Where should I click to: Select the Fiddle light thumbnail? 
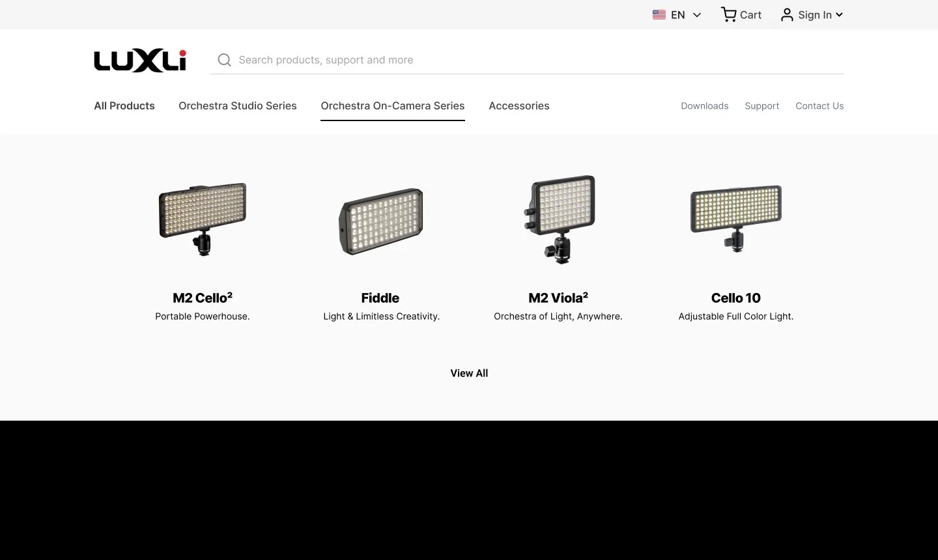point(381,221)
